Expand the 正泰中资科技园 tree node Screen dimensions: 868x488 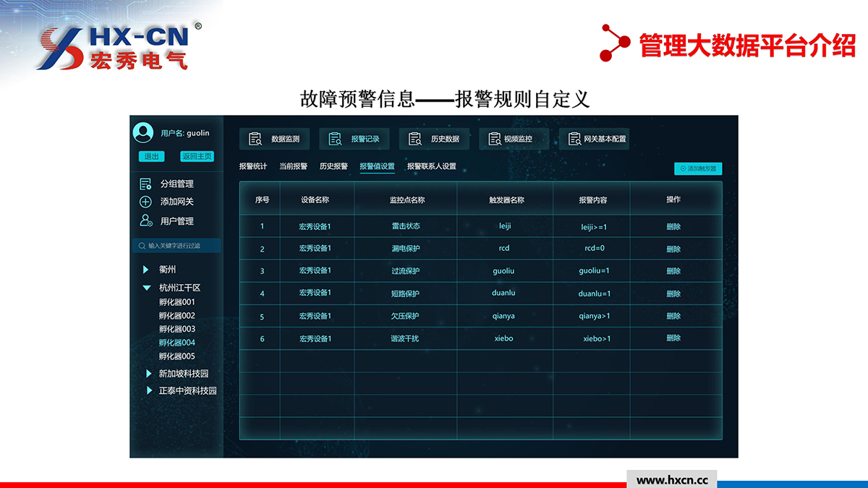click(148, 391)
